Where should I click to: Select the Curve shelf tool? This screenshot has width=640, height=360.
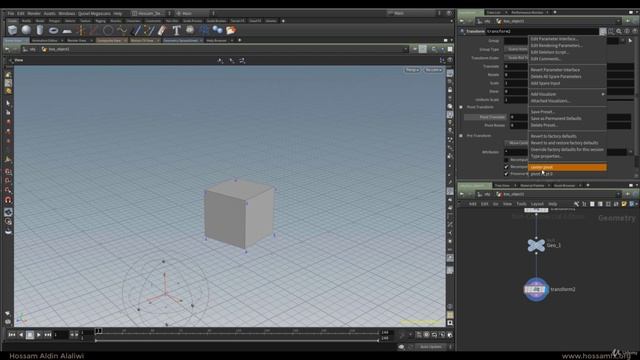pos(122,30)
